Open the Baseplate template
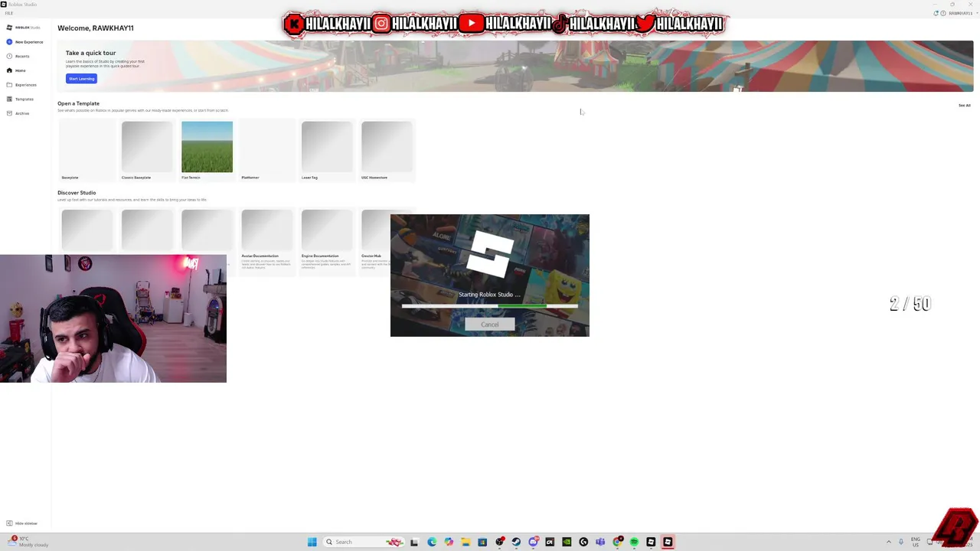Image resolution: width=980 pixels, height=551 pixels. click(87, 151)
